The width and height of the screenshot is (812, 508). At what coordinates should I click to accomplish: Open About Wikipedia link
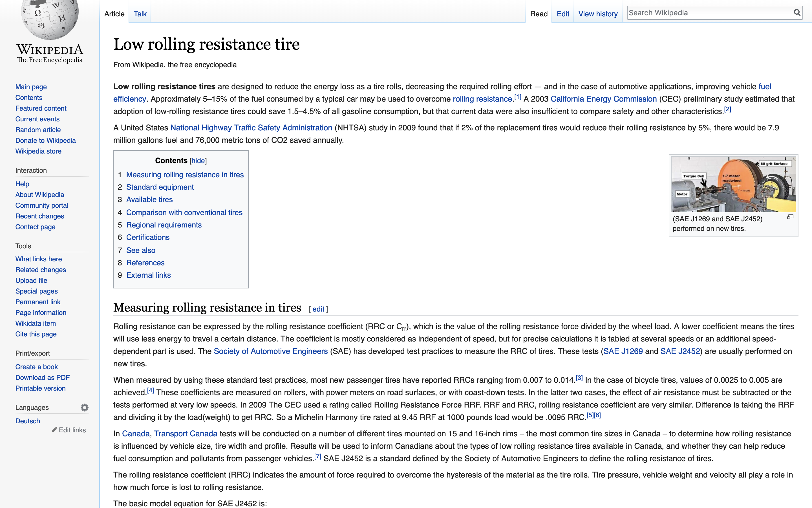tap(39, 194)
